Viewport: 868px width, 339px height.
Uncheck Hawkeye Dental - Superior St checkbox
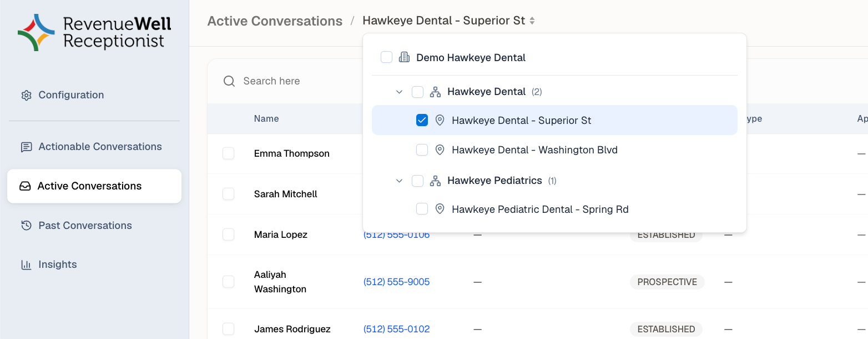pyautogui.click(x=422, y=120)
